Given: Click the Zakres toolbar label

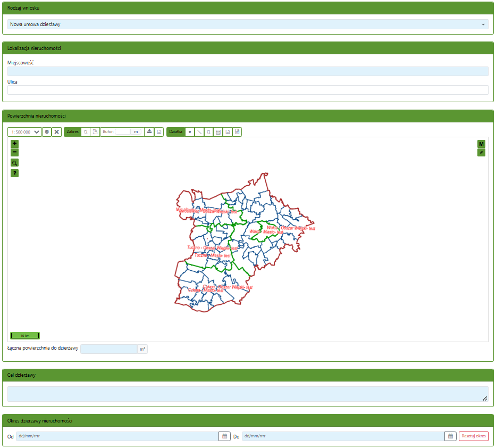Looking at the screenshot, I should 72,132.
